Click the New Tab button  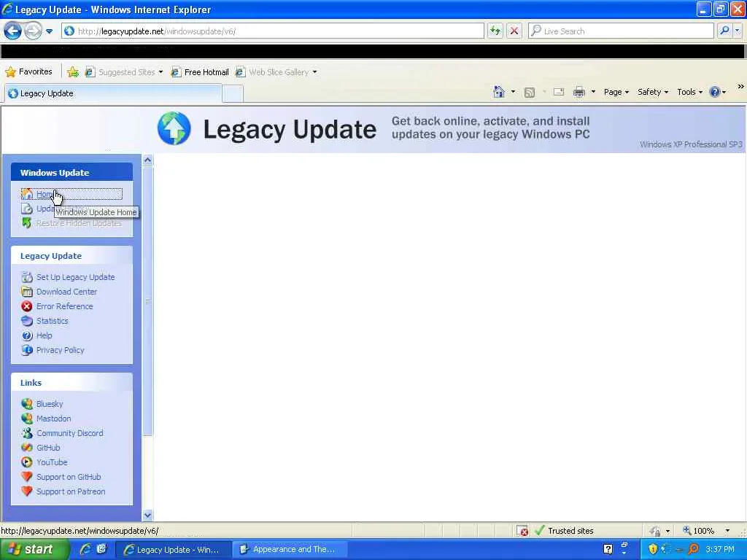point(233,93)
